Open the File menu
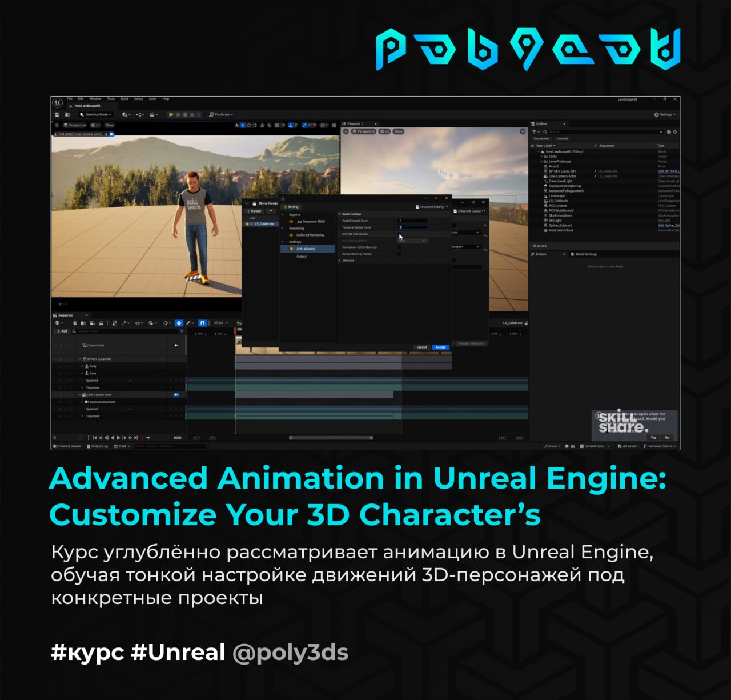The height and width of the screenshot is (700, 731). 70,99
